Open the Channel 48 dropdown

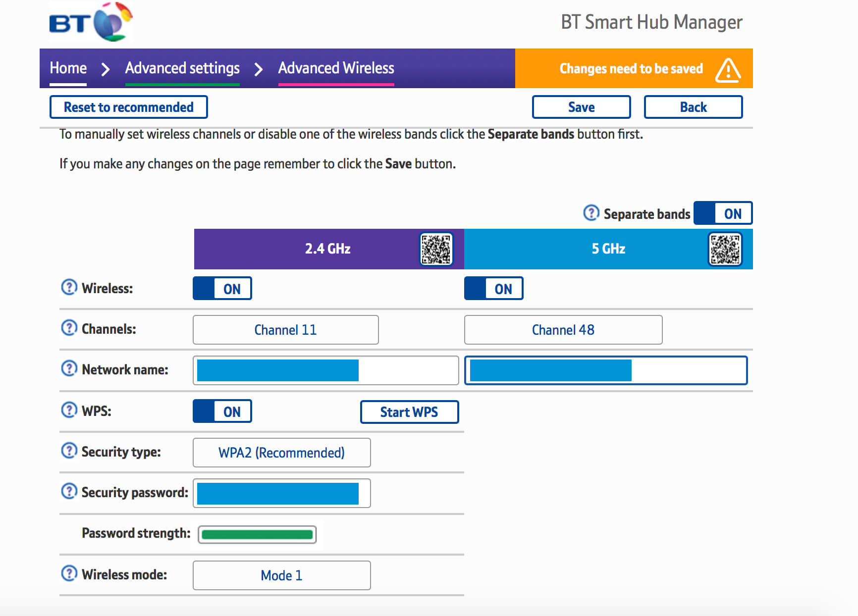[x=563, y=330]
